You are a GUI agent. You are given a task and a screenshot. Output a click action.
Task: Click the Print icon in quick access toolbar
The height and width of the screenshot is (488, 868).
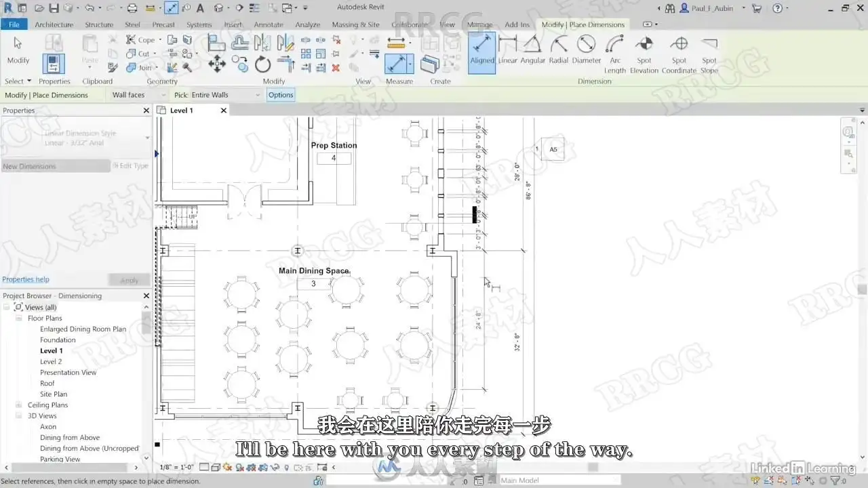132,8
